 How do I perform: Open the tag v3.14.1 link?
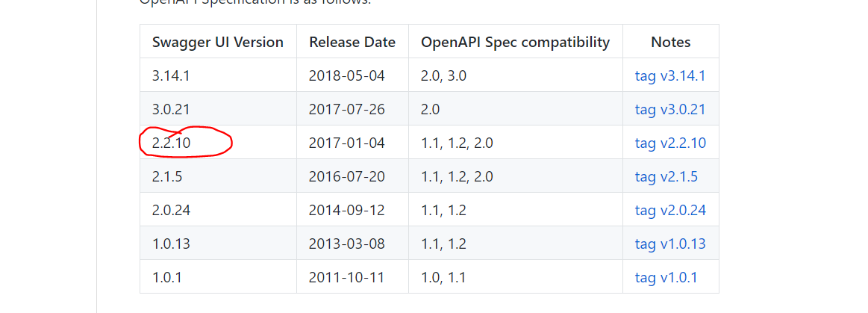click(x=669, y=75)
